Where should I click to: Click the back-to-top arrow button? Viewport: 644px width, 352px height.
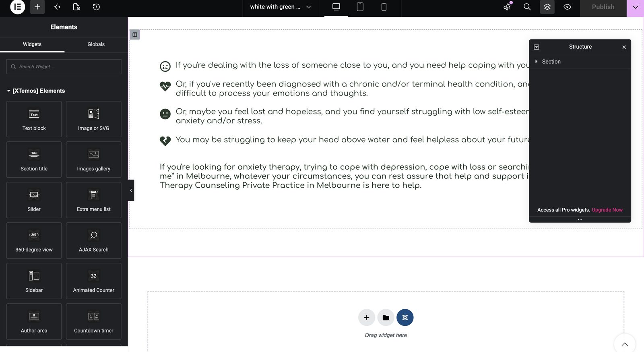(625, 344)
